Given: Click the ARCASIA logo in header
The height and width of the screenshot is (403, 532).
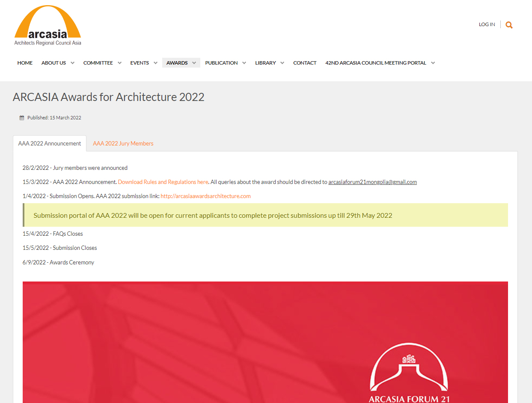Looking at the screenshot, I should tap(48, 25).
